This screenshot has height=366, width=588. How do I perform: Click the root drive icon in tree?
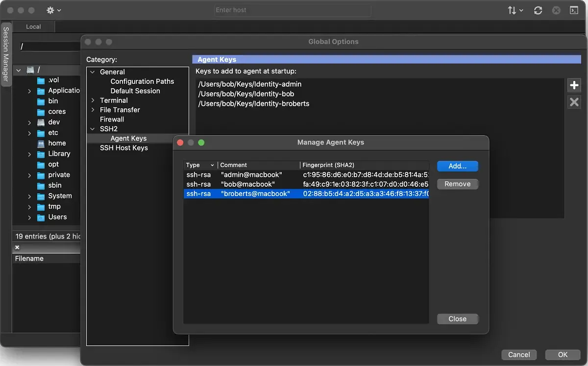pyautogui.click(x=30, y=70)
